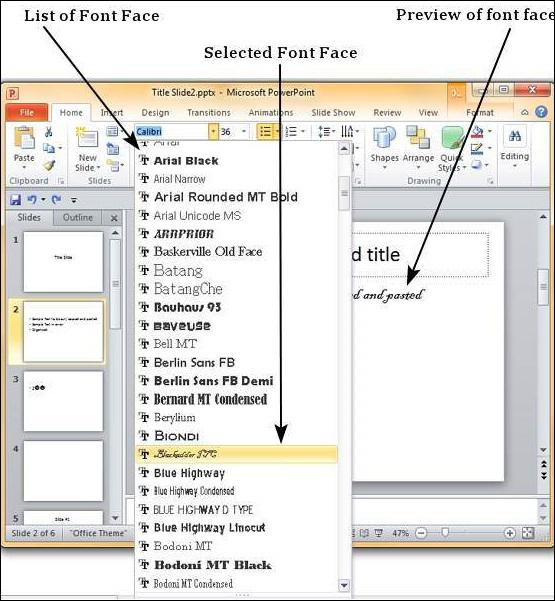The image size is (555, 601).
Task: Open Customize Quick Access Toolbar dropdown
Action: [x=74, y=200]
